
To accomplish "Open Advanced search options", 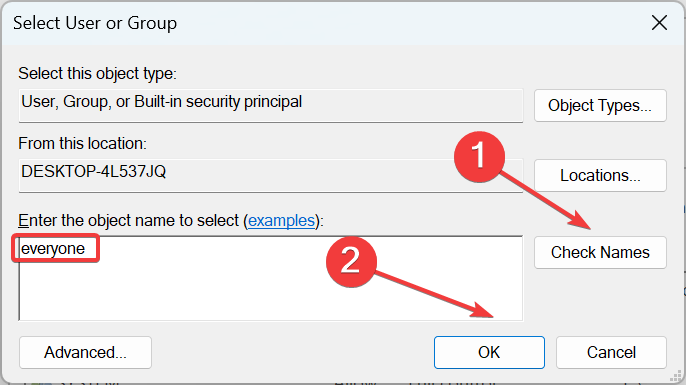I will pos(85,352).
